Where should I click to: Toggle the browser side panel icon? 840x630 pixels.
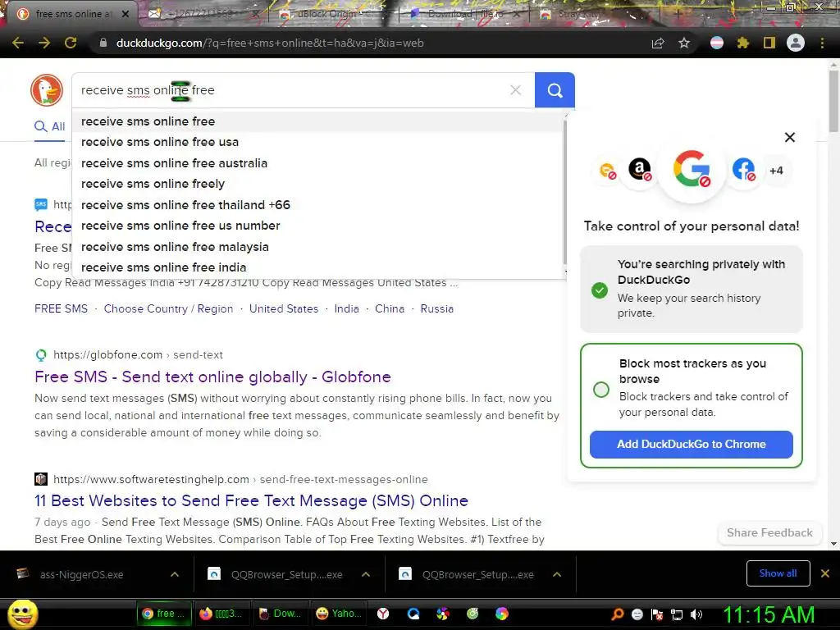769,43
